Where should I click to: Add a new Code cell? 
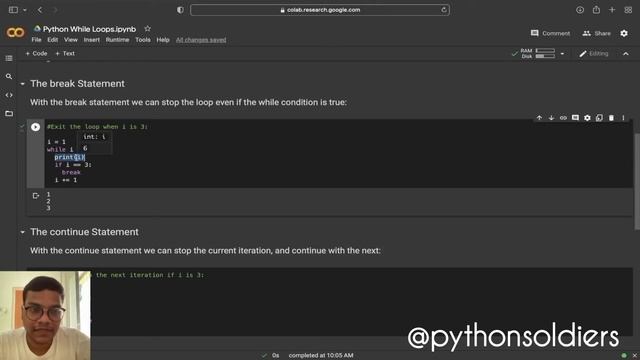coord(36,53)
